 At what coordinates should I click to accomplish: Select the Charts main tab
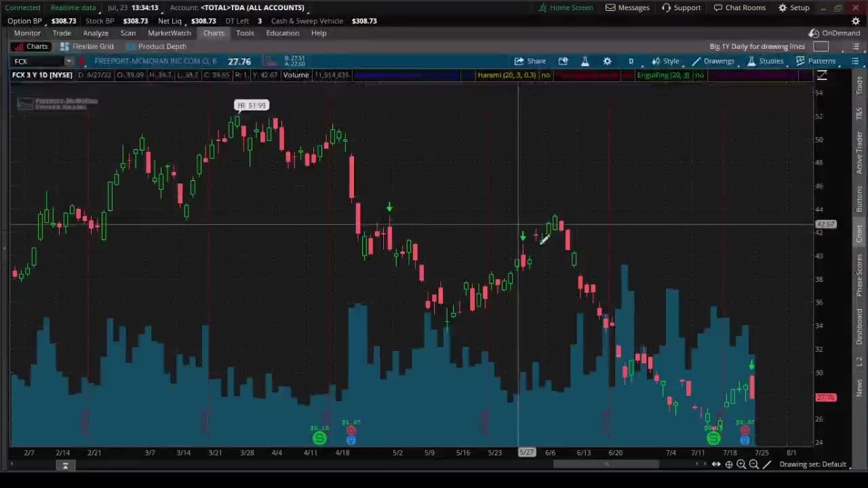click(214, 33)
